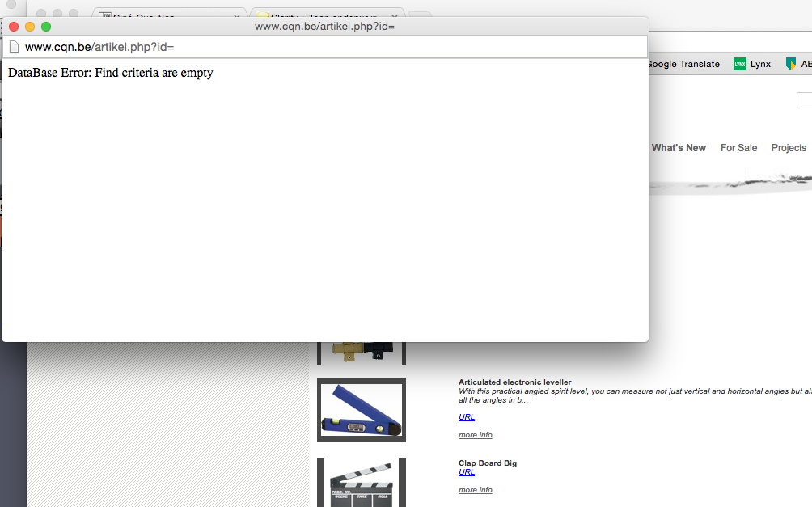Open URL link for Articulated electronic leveller

[467, 417]
